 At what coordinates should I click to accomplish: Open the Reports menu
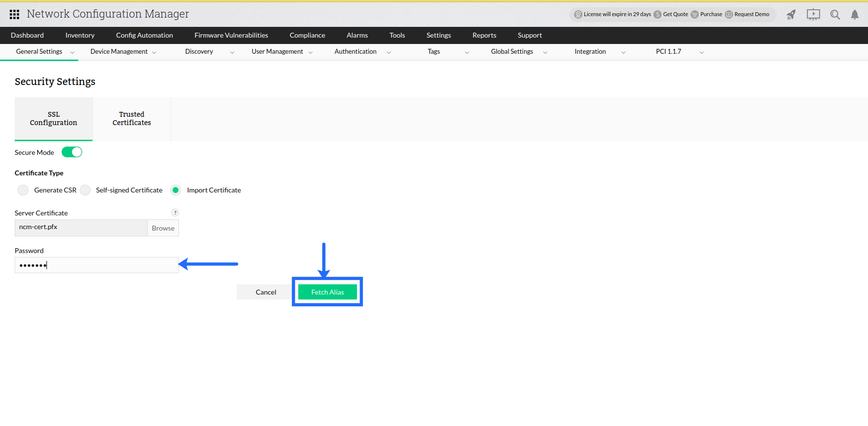pyautogui.click(x=484, y=35)
